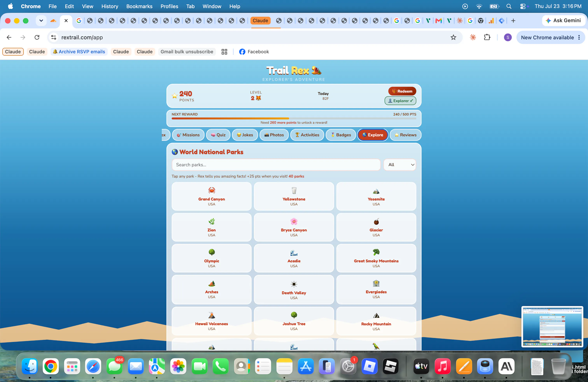Open Gmail bulk unsubscribe bookmark
The height and width of the screenshot is (382, 588).
pos(187,52)
